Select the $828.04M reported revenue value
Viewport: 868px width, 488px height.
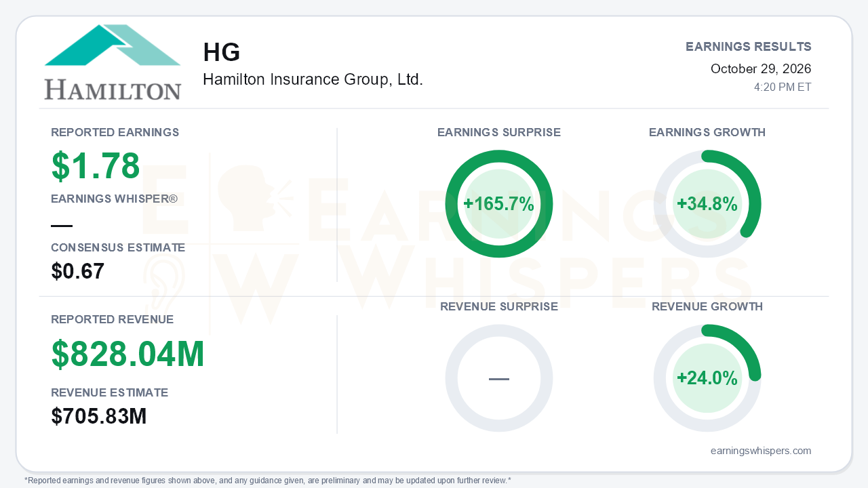pyautogui.click(x=128, y=354)
